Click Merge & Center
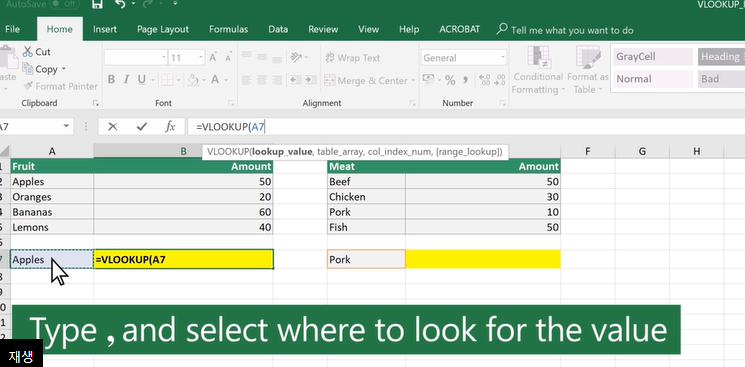This screenshot has width=745, height=367. (x=366, y=81)
